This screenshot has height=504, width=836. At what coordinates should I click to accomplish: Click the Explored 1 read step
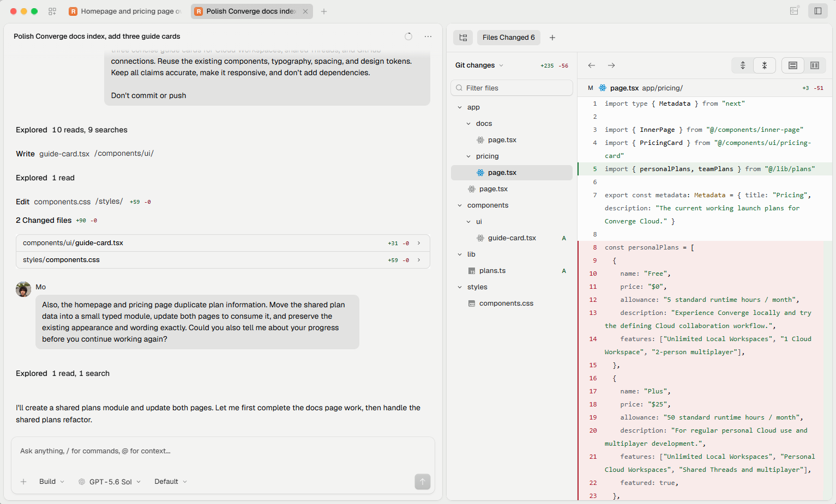[x=45, y=178]
